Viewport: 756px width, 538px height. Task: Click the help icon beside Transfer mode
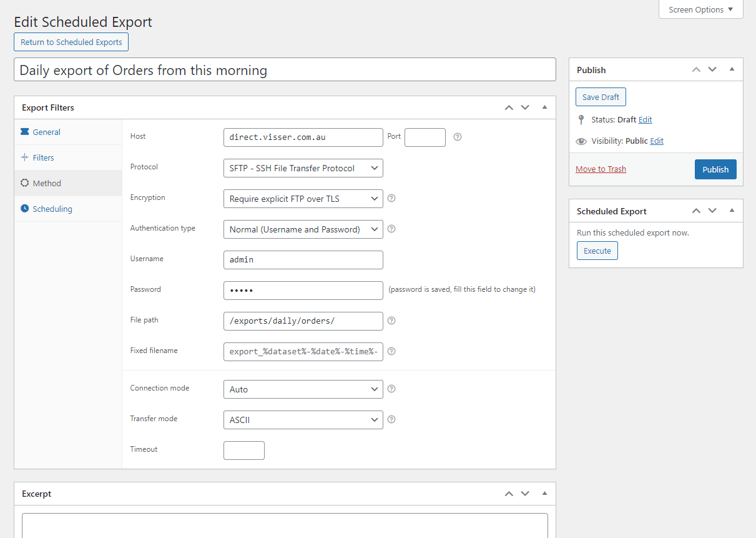coord(392,419)
